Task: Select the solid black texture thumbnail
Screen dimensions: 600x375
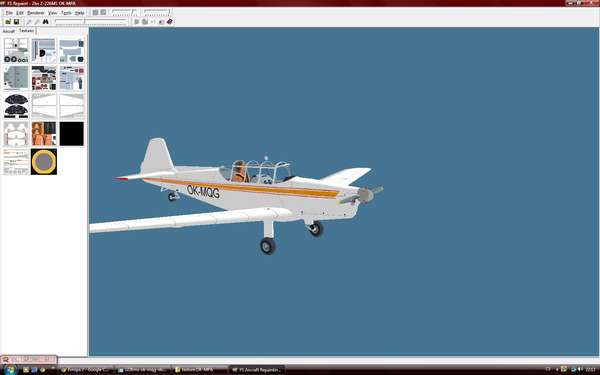Action: pos(72,134)
